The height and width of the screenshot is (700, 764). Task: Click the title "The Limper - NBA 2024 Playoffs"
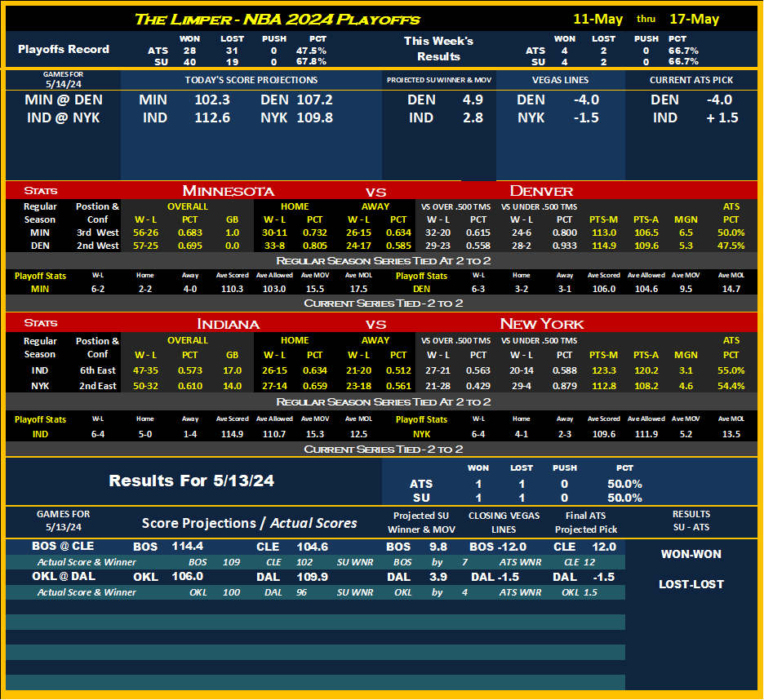pos(277,20)
